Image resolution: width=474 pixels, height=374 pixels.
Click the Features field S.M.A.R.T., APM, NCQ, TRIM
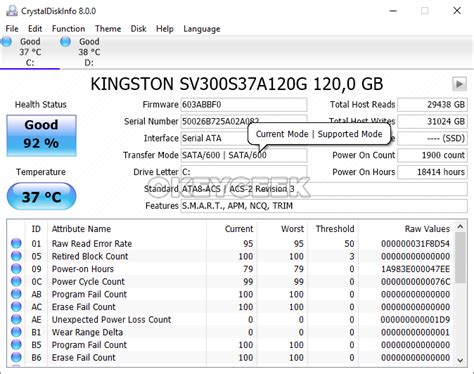[324, 206]
